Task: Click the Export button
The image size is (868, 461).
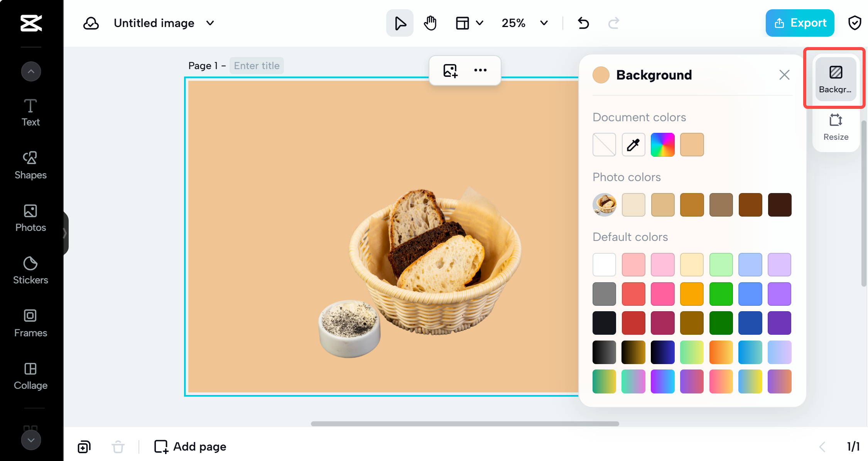Action: 801,23
